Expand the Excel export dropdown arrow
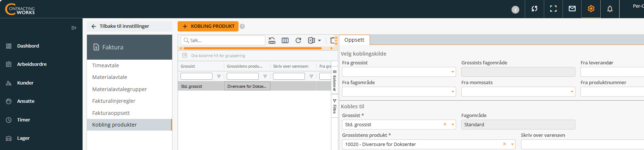 [x=319, y=41]
